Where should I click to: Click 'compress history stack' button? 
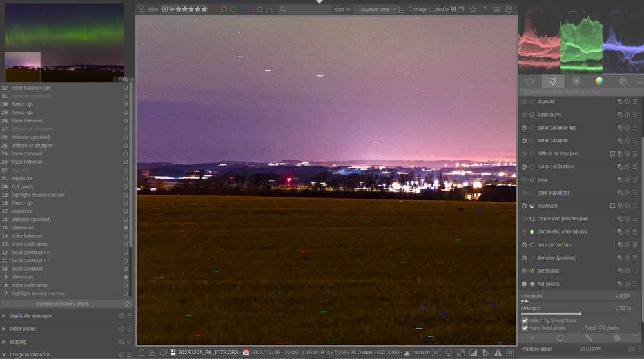(x=62, y=304)
